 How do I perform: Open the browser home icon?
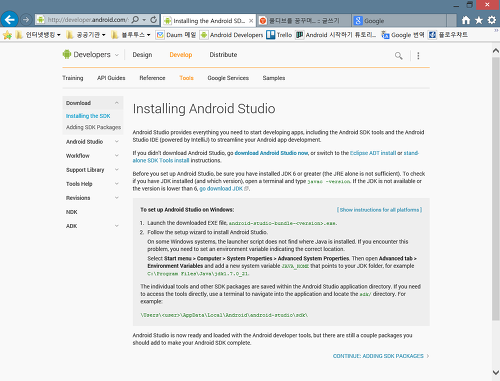(x=466, y=20)
